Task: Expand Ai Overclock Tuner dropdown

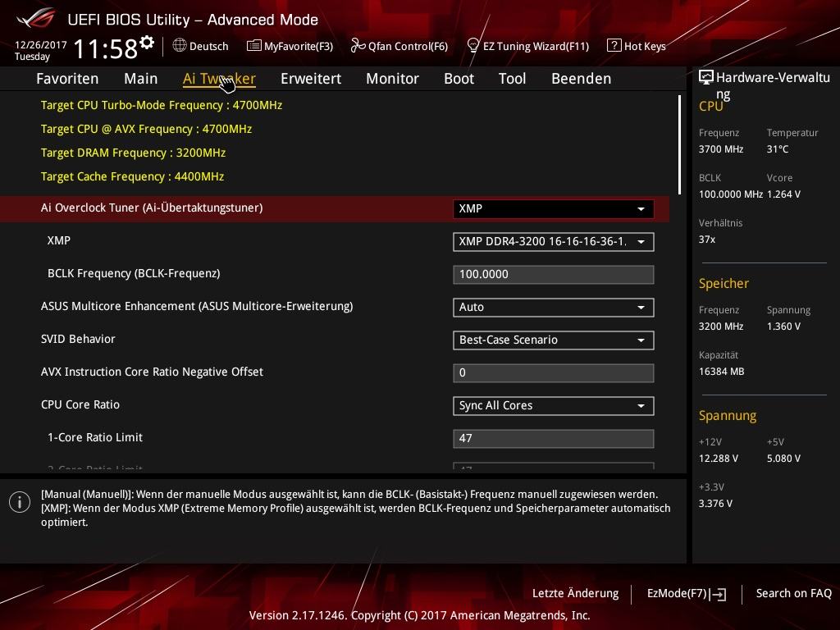Action: 554,209
